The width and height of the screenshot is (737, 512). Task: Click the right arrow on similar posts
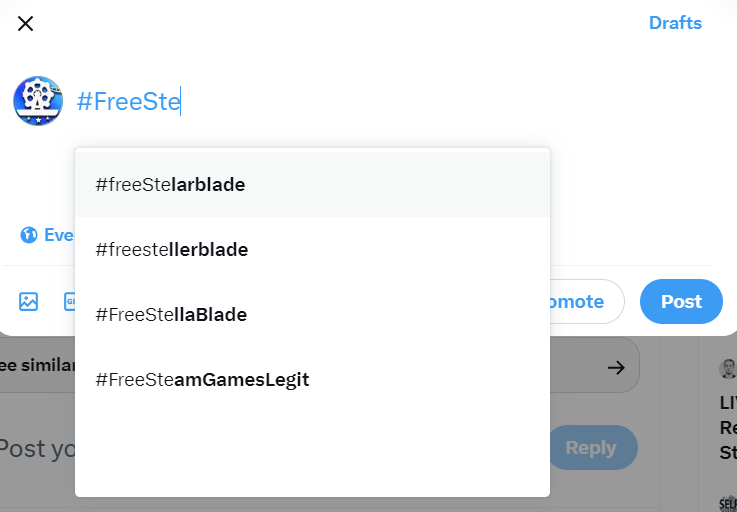click(x=616, y=367)
